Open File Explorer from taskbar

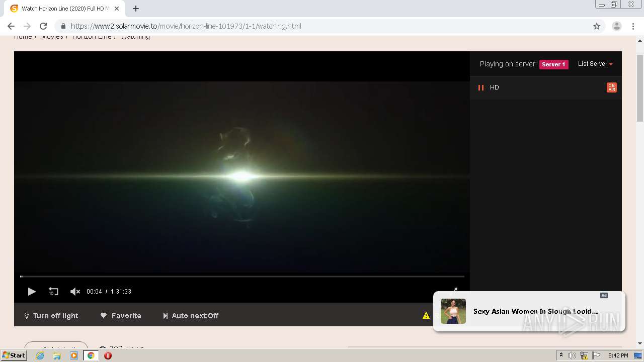57,355
